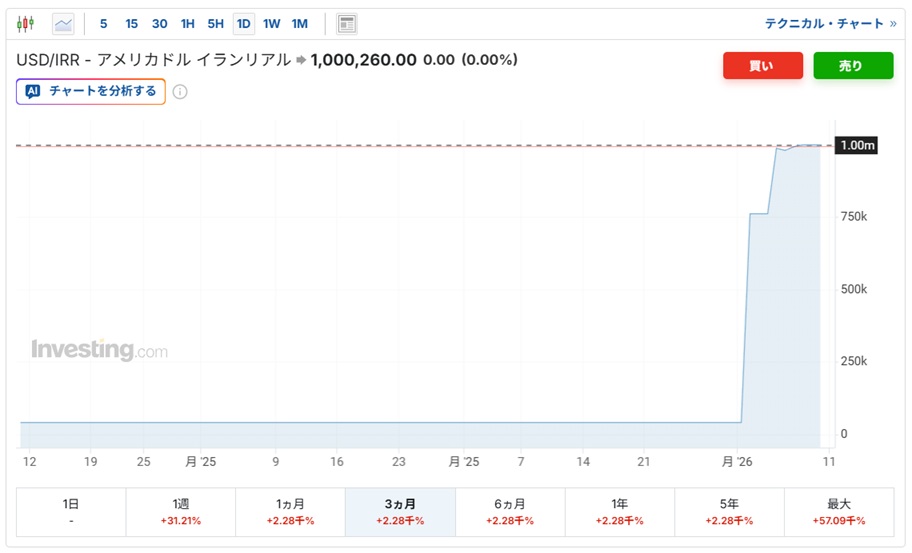Select the area chart type icon
This screenshot has width=912, height=553.
(x=63, y=23)
